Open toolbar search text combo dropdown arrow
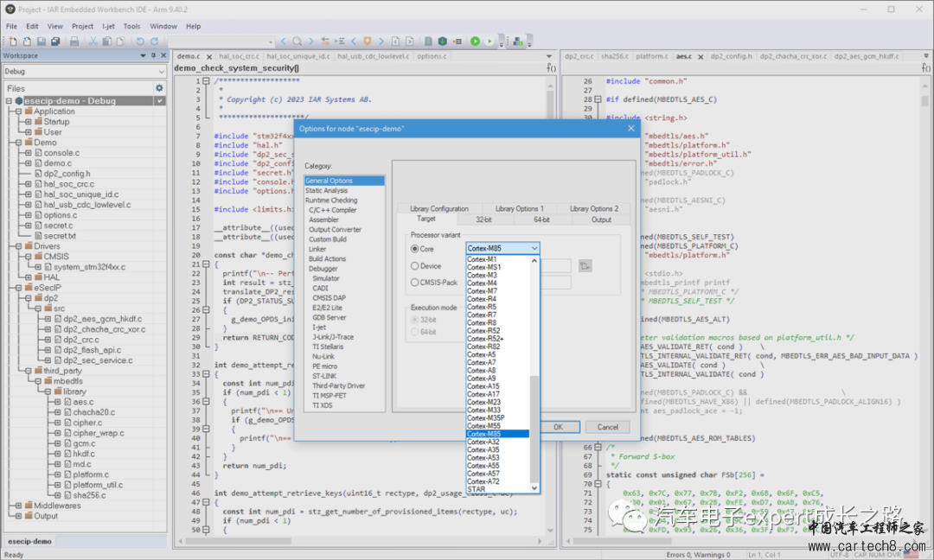This screenshot has width=934, height=560. click(271, 41)
